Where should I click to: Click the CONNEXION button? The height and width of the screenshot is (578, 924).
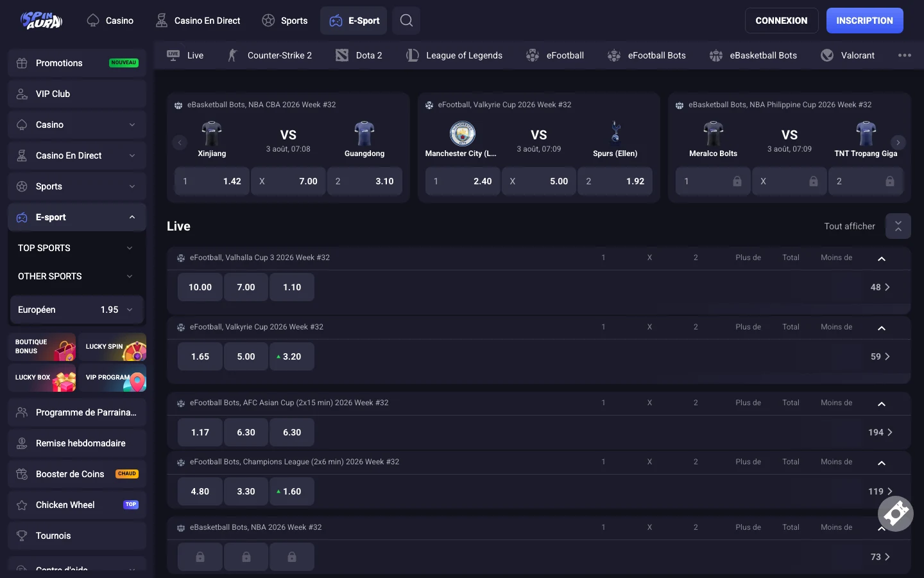[782, 21]
